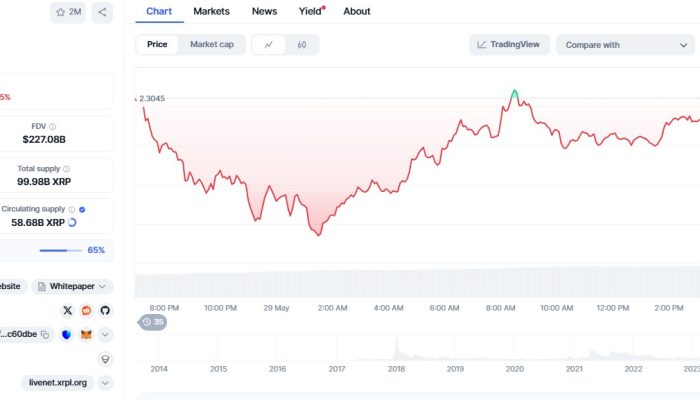Image resolution: width=700 pixels, height=400 pixels.
Task: Go to the Markets tab
Action: click(x=211, y=11)
